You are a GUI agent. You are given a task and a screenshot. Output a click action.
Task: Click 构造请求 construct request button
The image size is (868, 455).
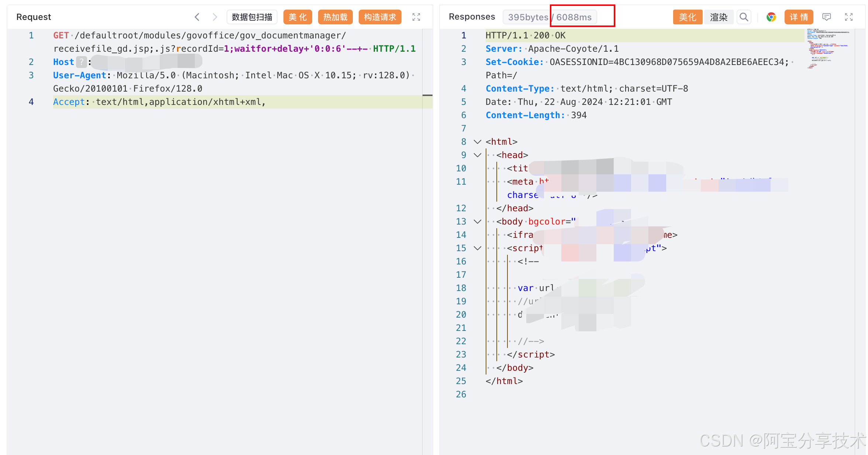pyautogui.click(x=380, y=17)
